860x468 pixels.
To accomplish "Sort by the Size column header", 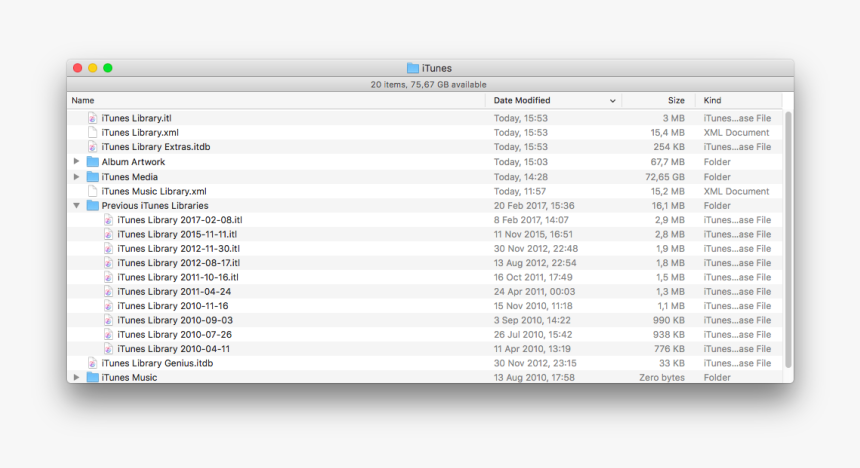I will click(659, 100).
